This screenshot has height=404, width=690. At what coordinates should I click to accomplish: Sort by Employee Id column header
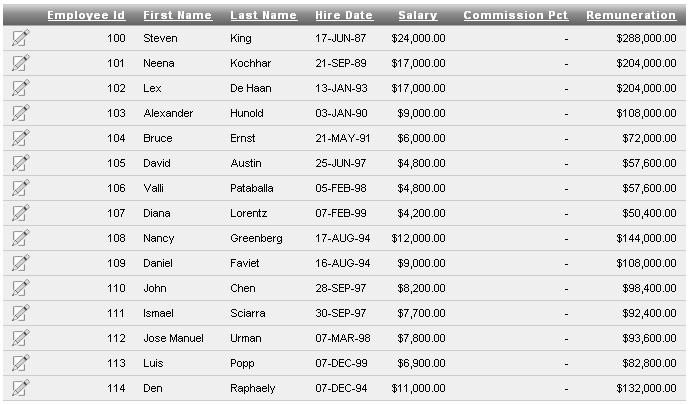[x=86, y=15]
